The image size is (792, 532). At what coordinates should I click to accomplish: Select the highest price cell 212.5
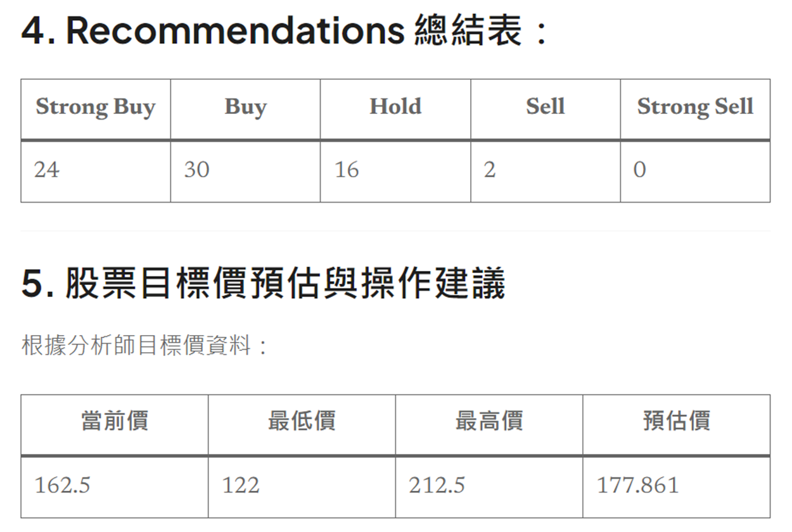click(x=437, y=486)
